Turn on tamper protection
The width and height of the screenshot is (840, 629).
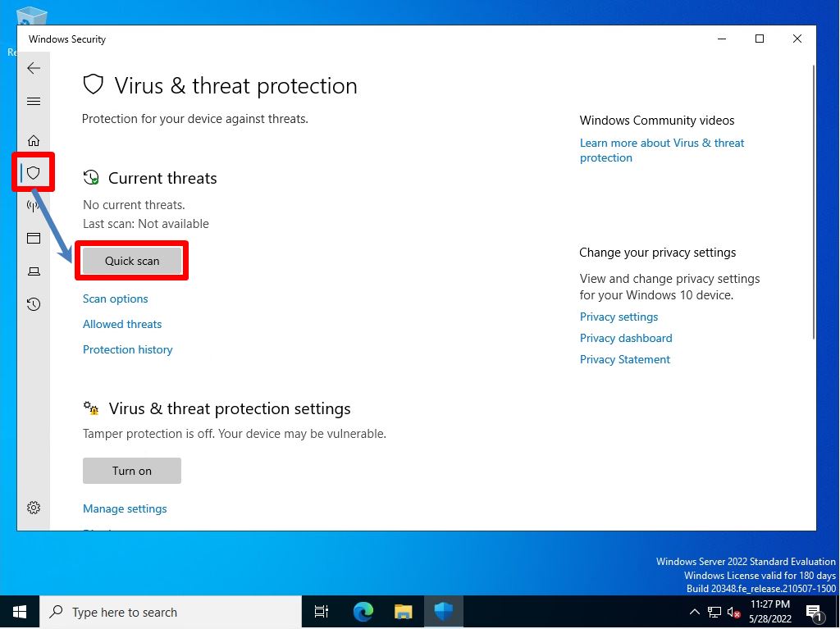click(132, 471)
